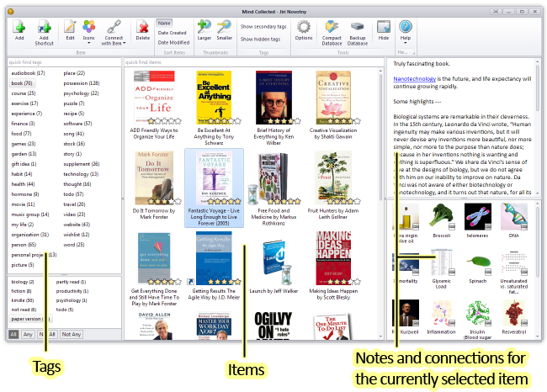
Task: Sort items by Date Created
Action: [172, 33]
